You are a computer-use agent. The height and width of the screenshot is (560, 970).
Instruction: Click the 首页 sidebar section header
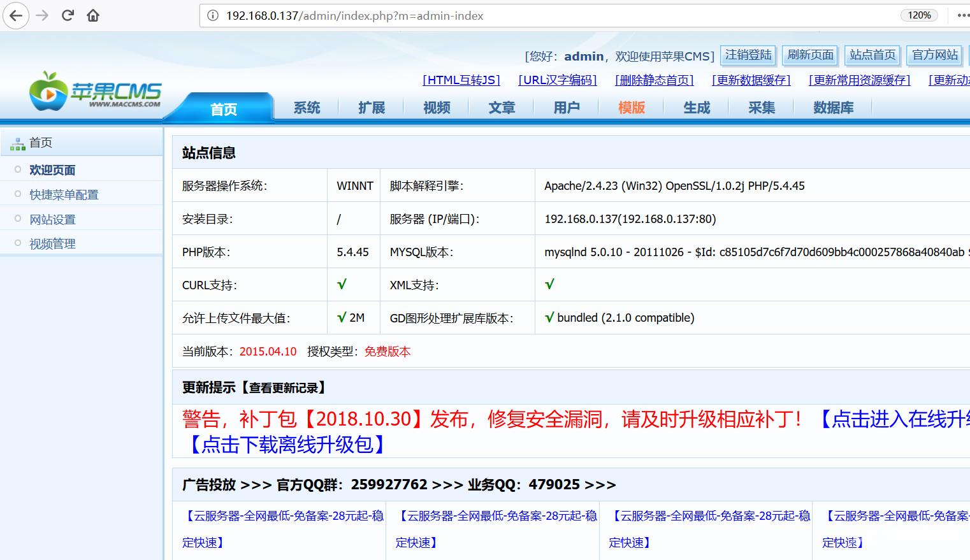[x=82, y=143]
